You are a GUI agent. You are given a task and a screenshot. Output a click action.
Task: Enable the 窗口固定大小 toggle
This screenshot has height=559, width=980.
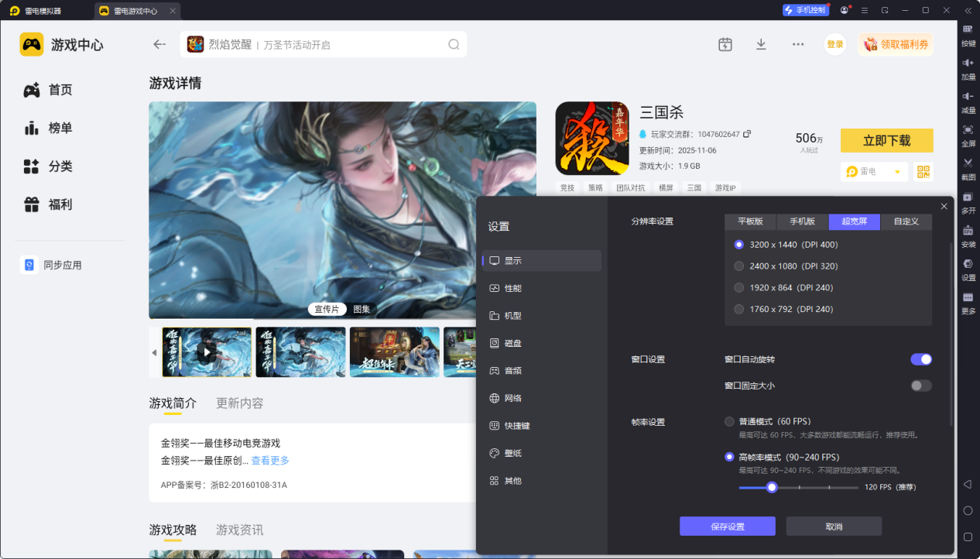920,385
